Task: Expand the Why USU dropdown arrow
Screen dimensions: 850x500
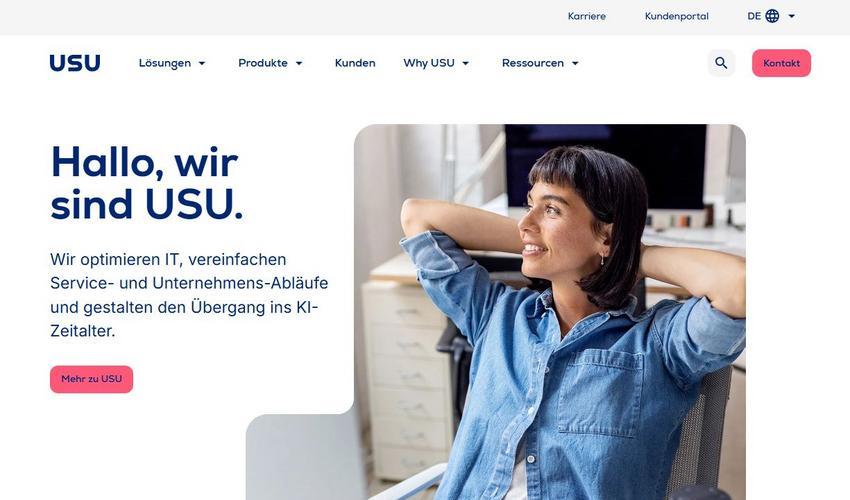Action: click(x=465, y=63)
